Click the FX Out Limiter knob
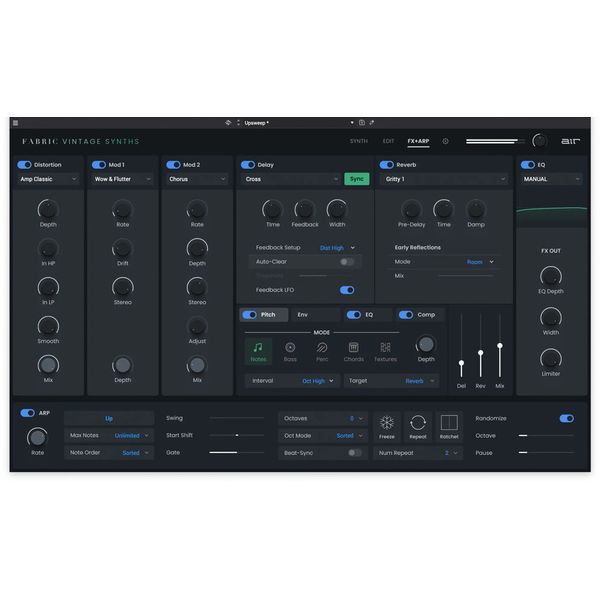This screenshot has width=600, height=600. coord(551,359)
